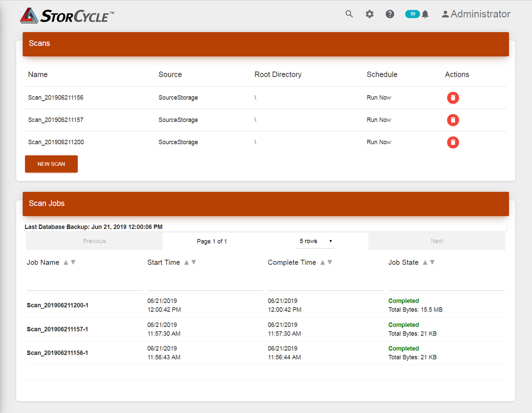This screenshot has width=532, height=413.
Task: Select job Scan_201906211200-1
Action: [x=58, y=305]
